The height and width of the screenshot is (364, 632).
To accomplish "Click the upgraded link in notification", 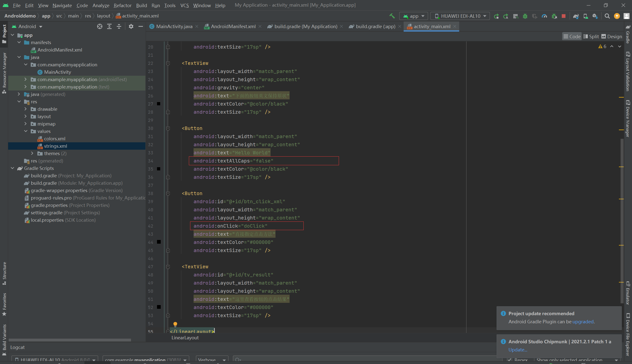I will pos(583,322).
